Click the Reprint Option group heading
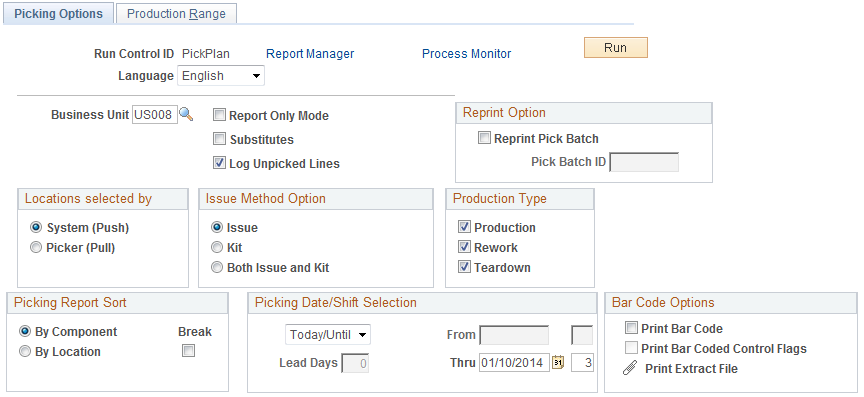This screenshot has width=864, height=397. pyautogui.click(x=504, y=112)
